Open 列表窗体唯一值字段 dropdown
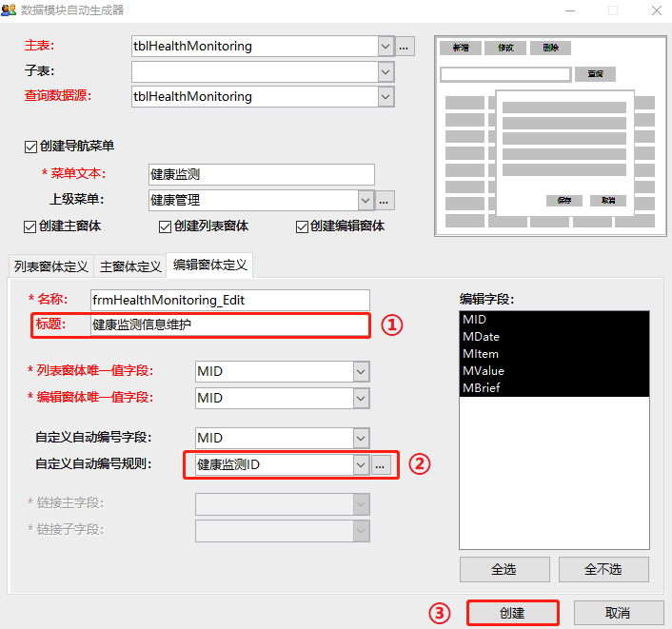The width and height of the screenshot is (672, 629). (x=361, y=371)
